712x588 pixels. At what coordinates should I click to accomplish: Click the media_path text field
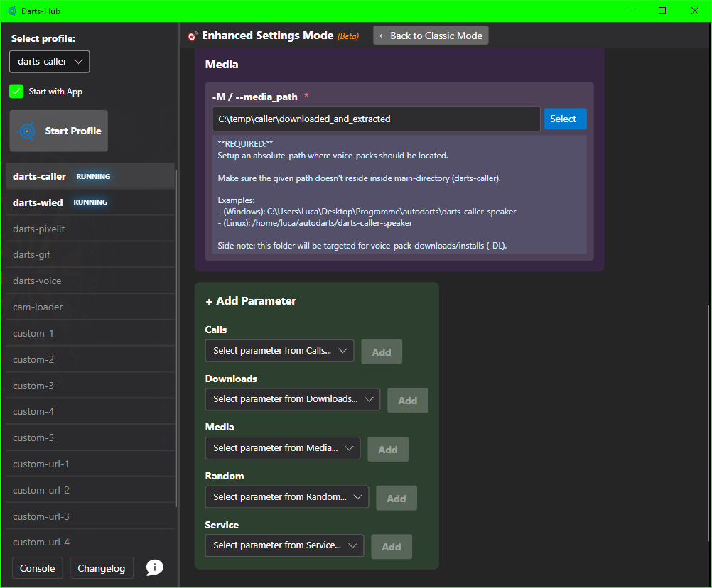(x=376, y=119)
